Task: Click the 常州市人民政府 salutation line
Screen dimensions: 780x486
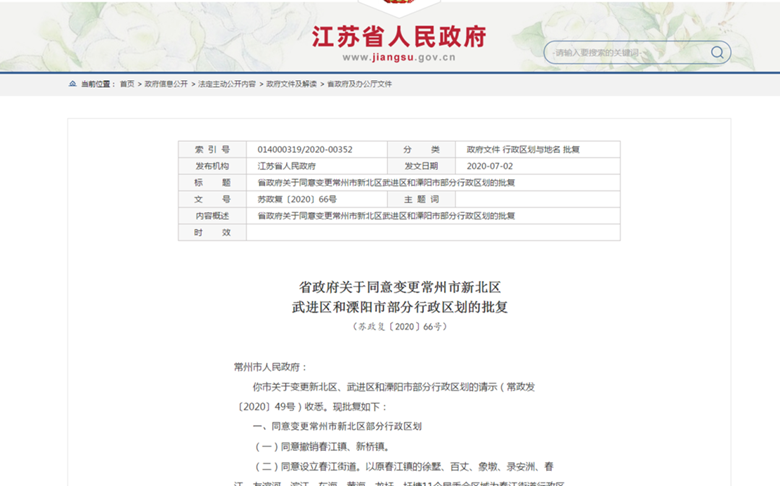Action: (271, 367)
